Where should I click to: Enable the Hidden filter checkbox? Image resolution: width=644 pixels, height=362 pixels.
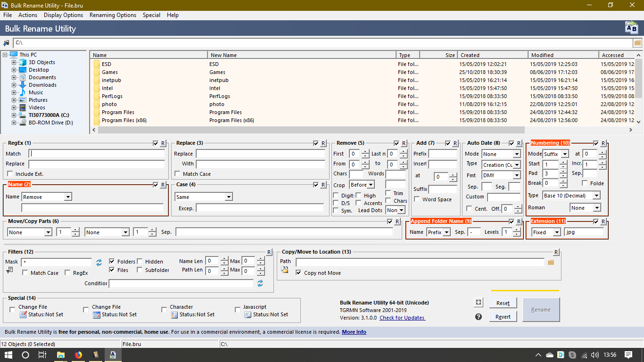[x=140, y=261]
